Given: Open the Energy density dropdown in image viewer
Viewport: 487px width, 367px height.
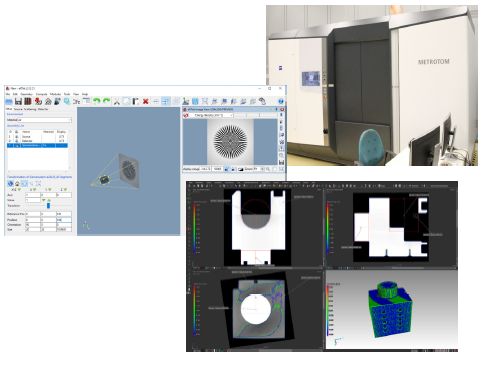Looking at the screenshot, I should [x=212, y=115].
